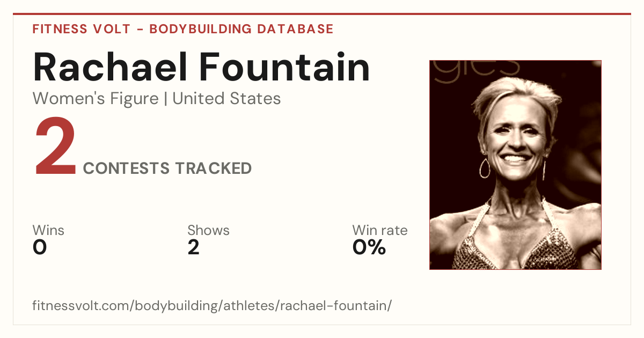Click the Shows label
This screenshot has width=644, height=338.
pyautogui.click(x=208, y=230)
